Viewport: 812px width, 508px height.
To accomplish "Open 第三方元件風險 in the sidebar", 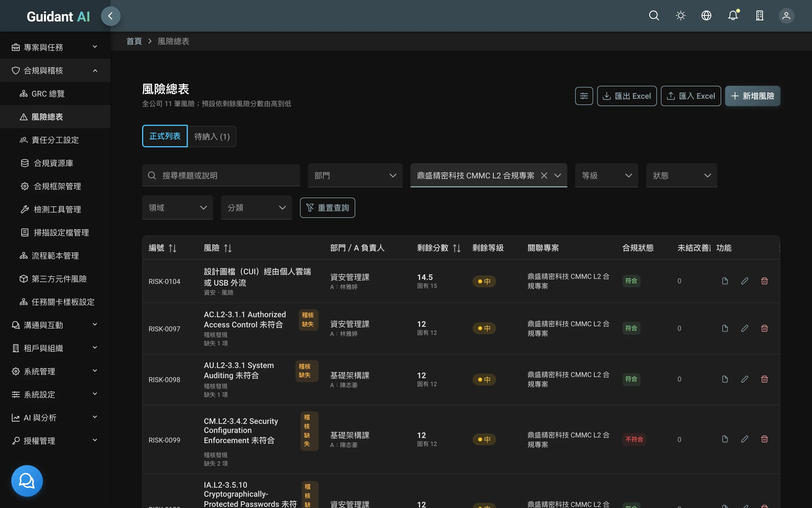I will tap(55, 279).
